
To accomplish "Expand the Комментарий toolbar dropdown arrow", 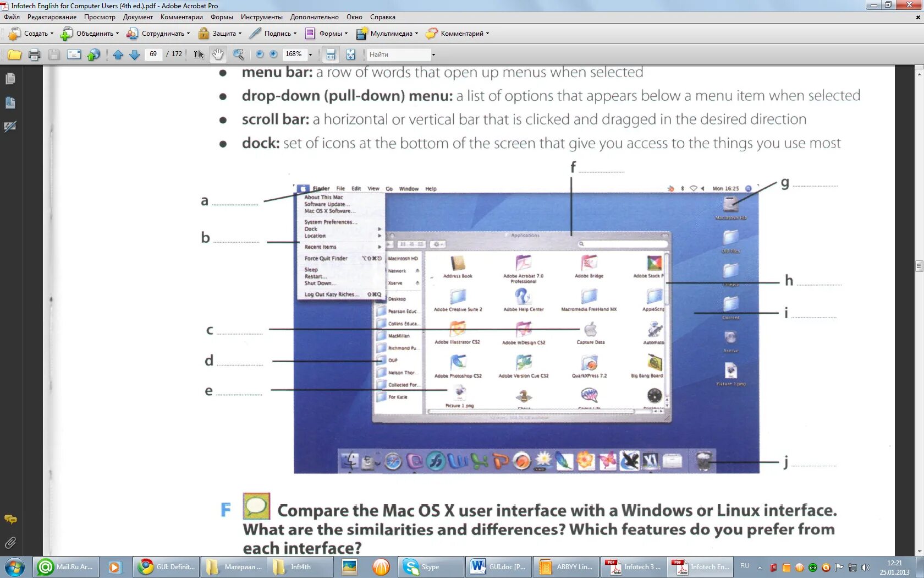I will [487, 34].
